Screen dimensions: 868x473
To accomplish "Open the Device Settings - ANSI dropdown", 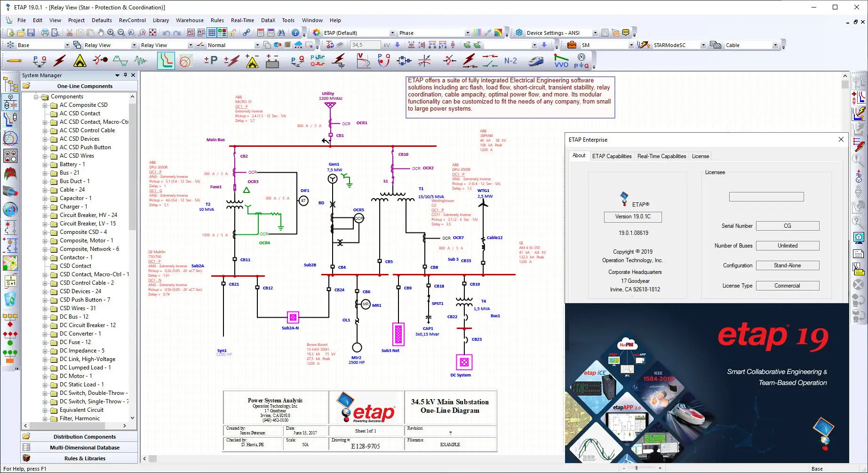I will (595, 33).
